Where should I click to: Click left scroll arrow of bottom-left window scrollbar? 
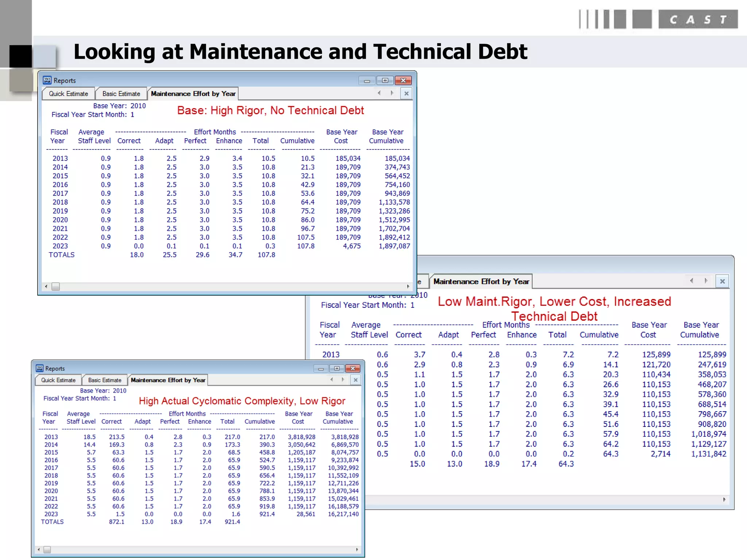39,549
